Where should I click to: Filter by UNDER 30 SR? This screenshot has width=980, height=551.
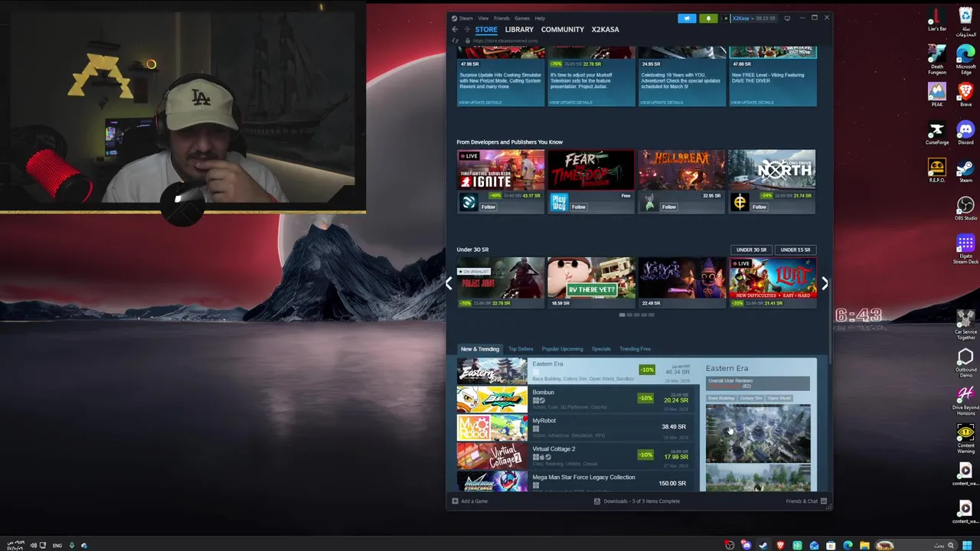pyautogui.click(x=751, y=249)
